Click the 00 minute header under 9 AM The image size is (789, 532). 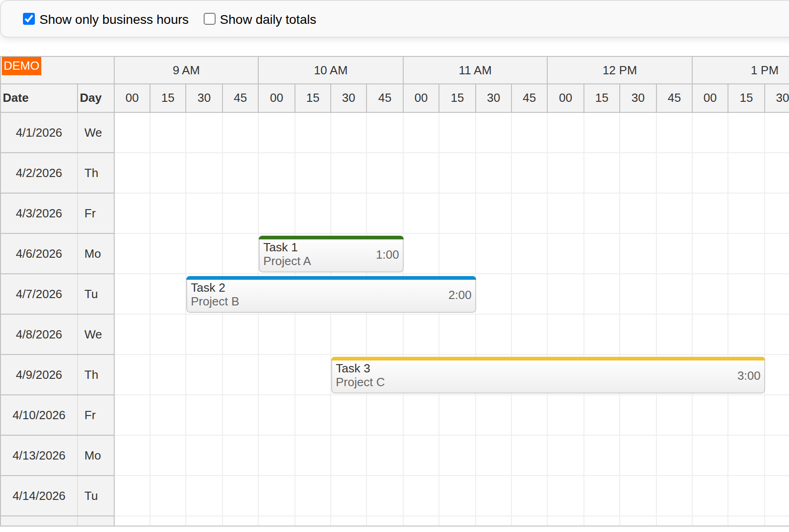pyautogui.click(x=132, y=98)
